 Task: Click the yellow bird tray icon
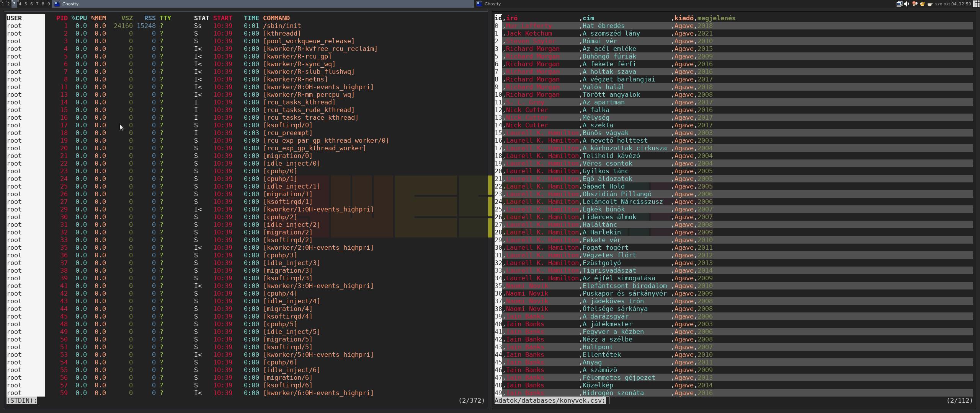(x=922, y=4)
